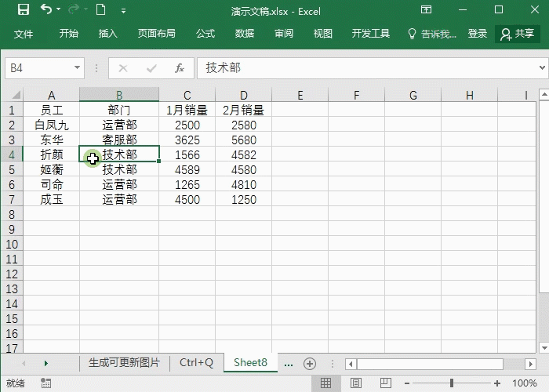Switch to the 生成可更新图片 sheet tab

(124, 362)
